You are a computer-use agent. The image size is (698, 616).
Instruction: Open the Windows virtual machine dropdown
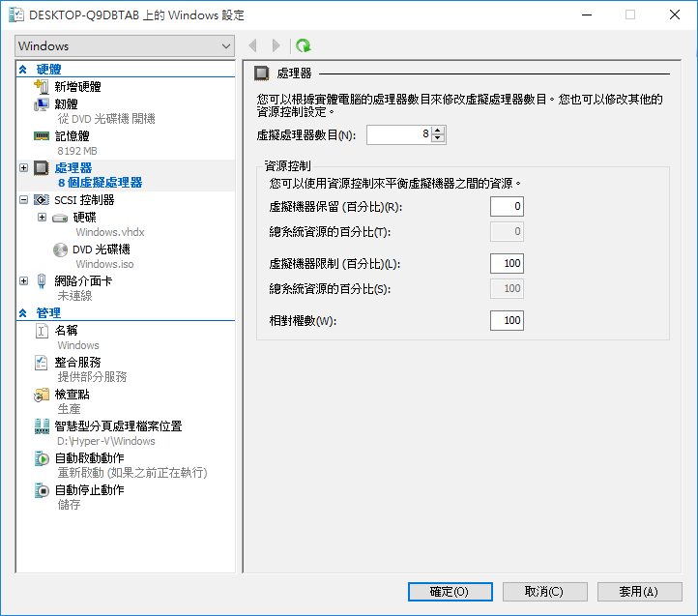coord(125,46)
